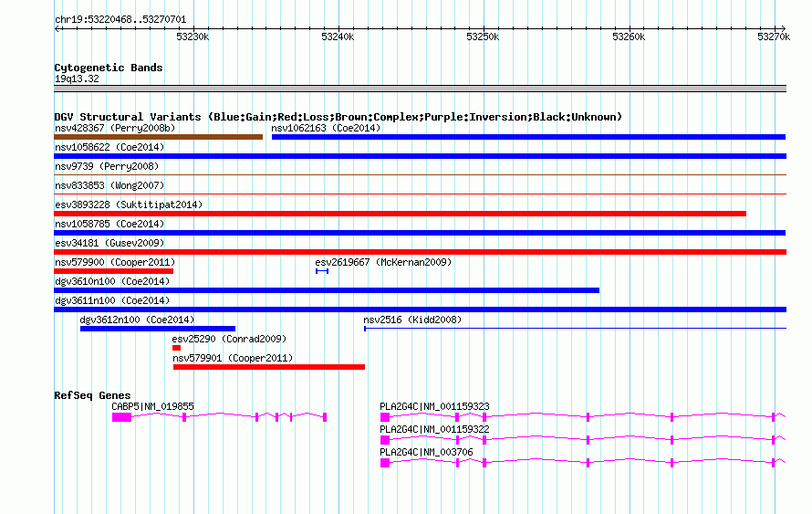Select the Cytogenetic Bands track title
Viewport: 812px width, 514px height.
109,68
